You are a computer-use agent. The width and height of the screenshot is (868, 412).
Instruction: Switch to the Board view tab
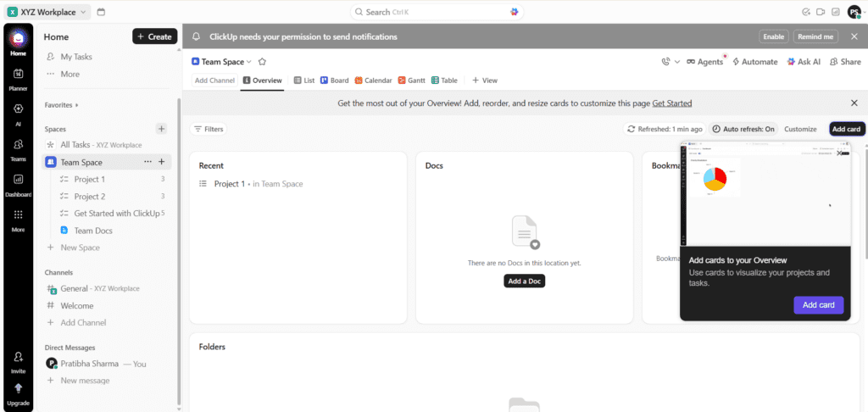click(x=335, y=81)
